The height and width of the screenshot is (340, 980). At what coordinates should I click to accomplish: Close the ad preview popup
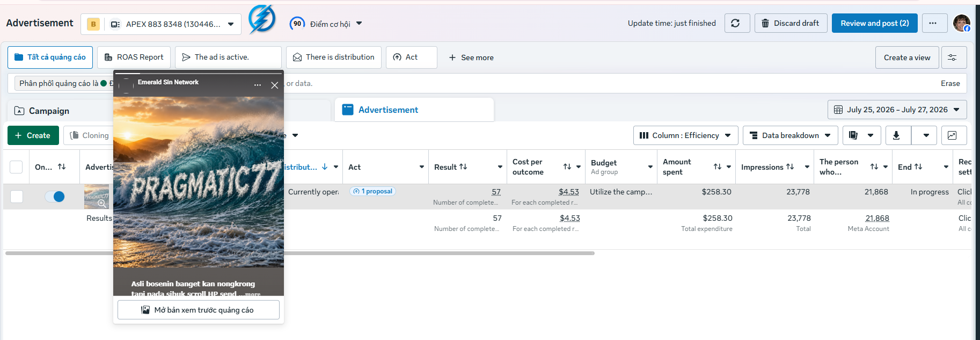tap(274, 85)
